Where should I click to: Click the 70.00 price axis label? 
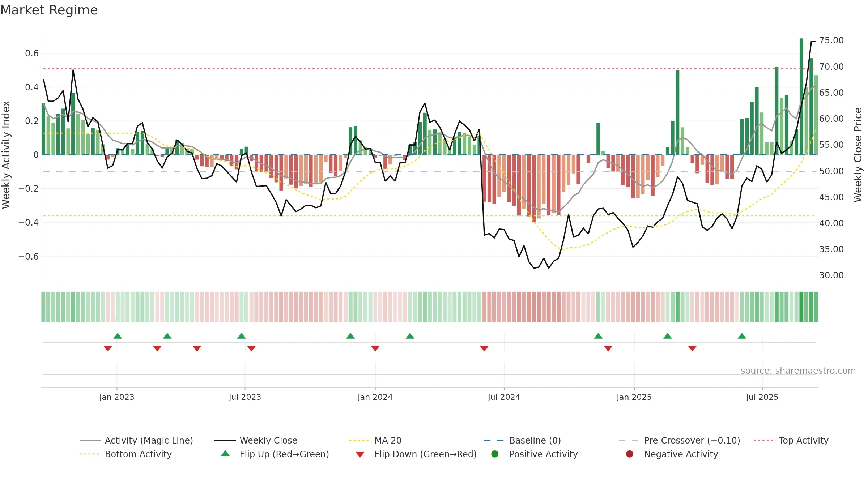[831, 67]
